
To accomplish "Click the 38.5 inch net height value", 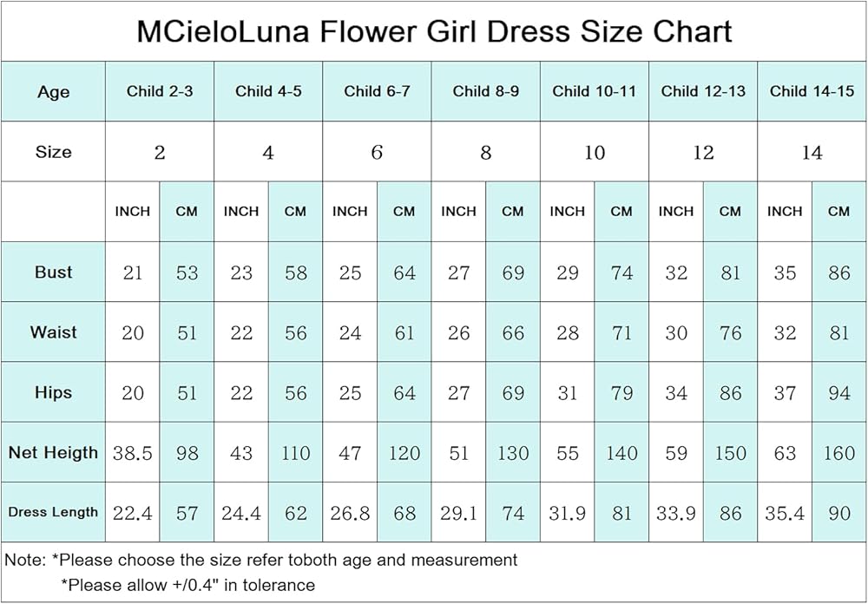I will pos(133,453).
